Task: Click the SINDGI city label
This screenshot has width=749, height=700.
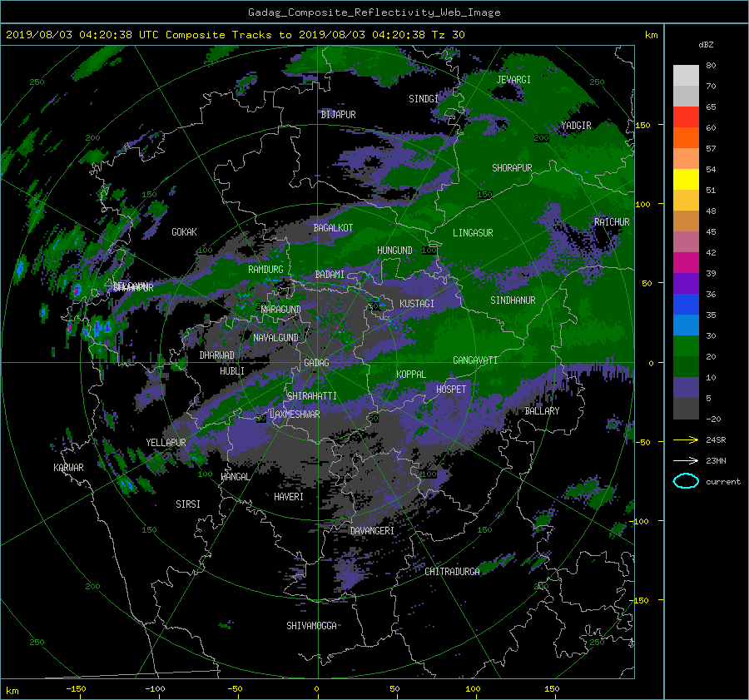Action: click(424, 99)
